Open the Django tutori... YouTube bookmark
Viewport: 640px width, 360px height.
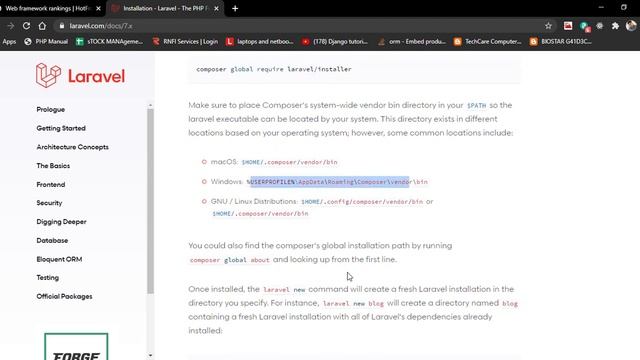coord(335,41)
